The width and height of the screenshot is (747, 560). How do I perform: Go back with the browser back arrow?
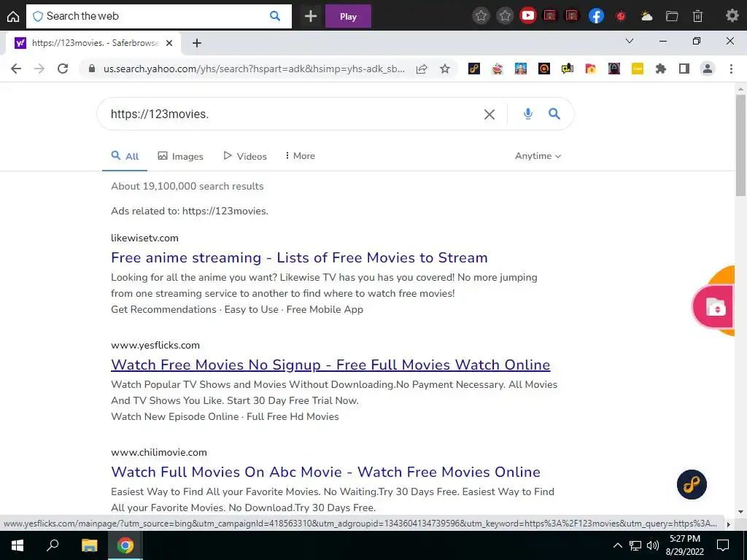coord(16,69)
